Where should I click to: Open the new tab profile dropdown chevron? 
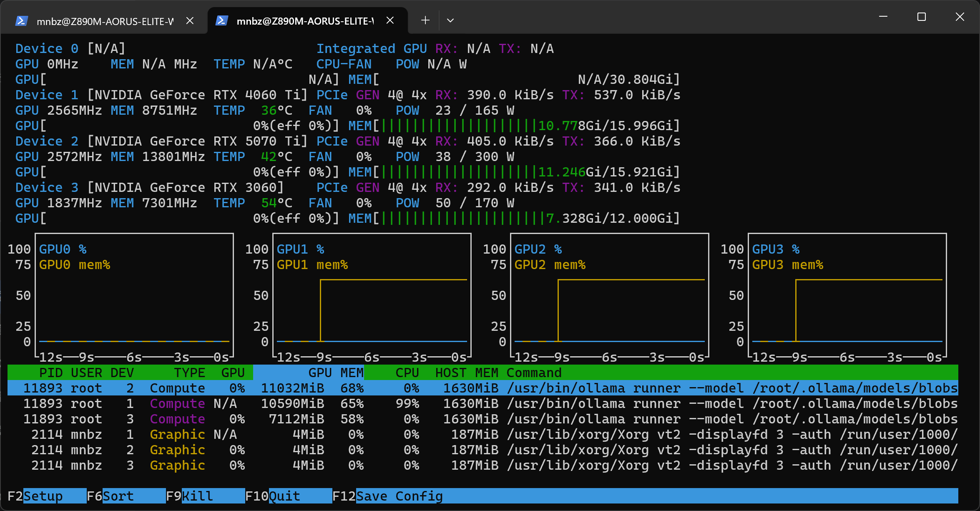[x=450, y=20]
